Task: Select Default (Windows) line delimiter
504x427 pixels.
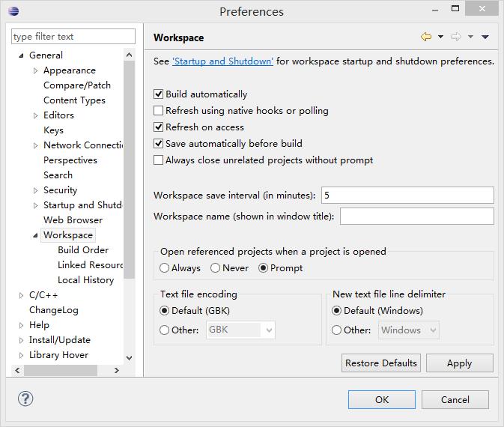Action: pyautogui.click(x=336, y=311)
